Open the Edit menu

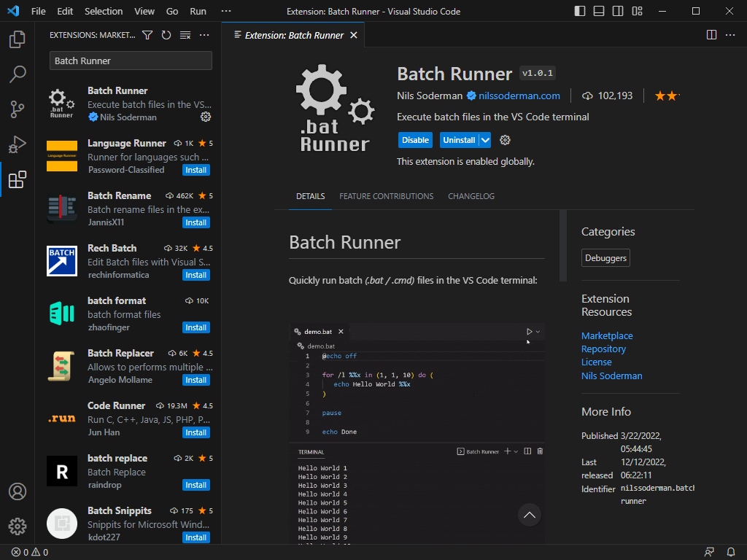click(65, 11)
